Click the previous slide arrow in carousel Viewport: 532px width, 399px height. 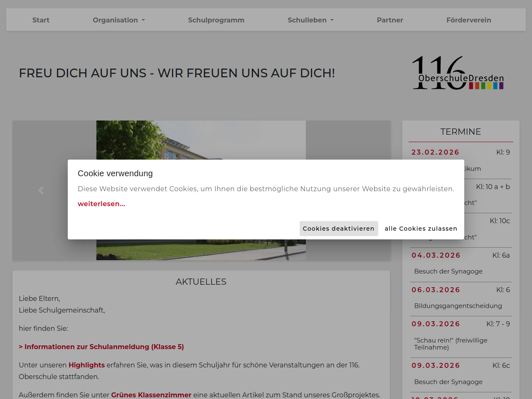[x=41, y=190]
